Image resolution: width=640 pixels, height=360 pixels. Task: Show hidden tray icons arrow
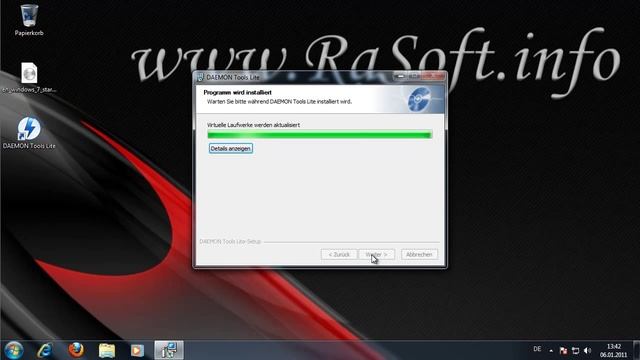(x=551, y=351)
